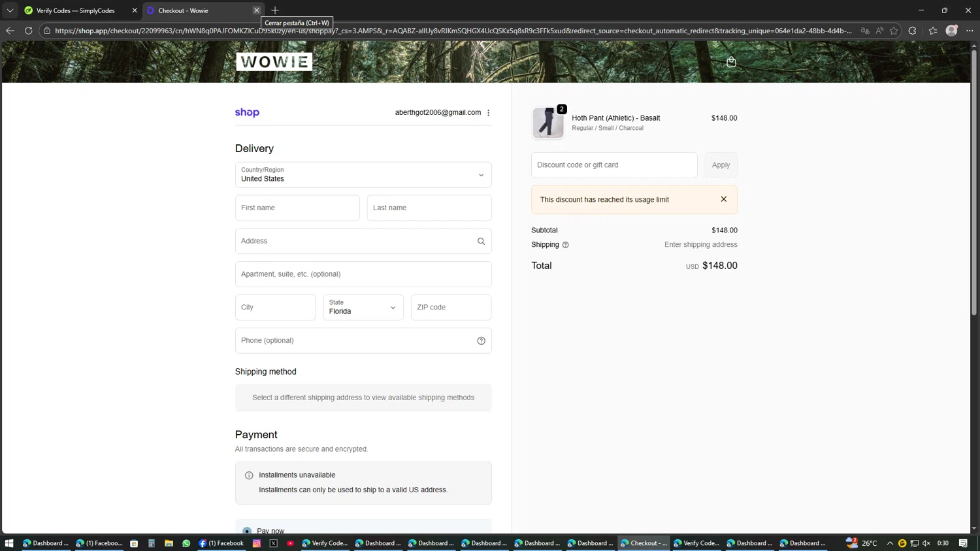Close the Verify Codes tab

coord(135,10)
